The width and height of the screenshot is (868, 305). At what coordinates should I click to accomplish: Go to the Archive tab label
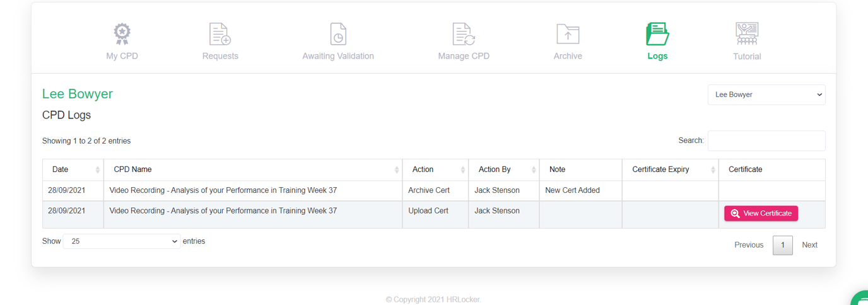[x=568, y=56]
